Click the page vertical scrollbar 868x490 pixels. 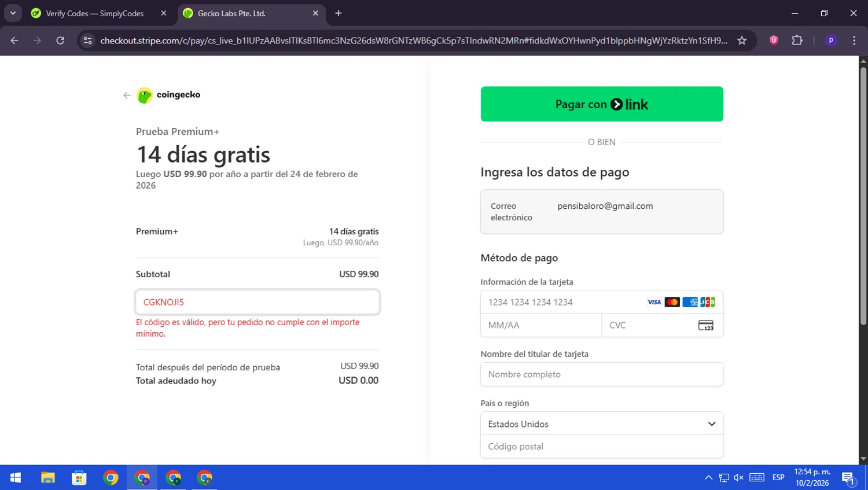pyautogui.click(x=863, y=197)
